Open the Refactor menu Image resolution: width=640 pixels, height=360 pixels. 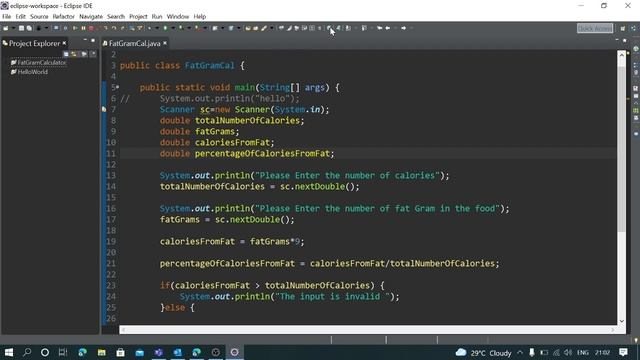coord(64,17)
